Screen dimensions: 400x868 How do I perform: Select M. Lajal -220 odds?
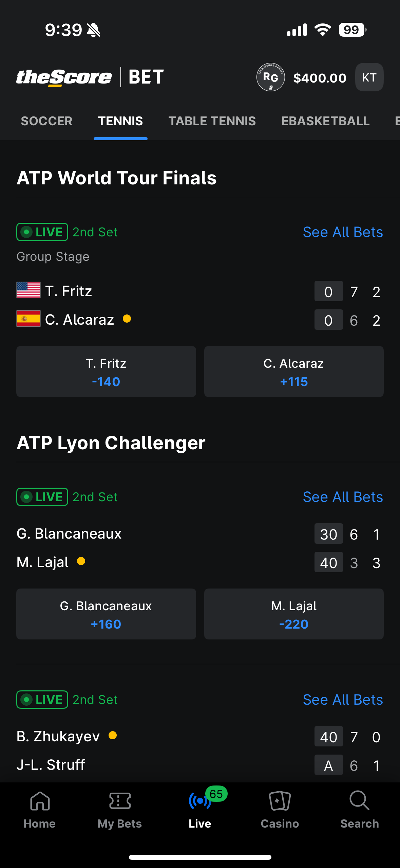[294, 614]
